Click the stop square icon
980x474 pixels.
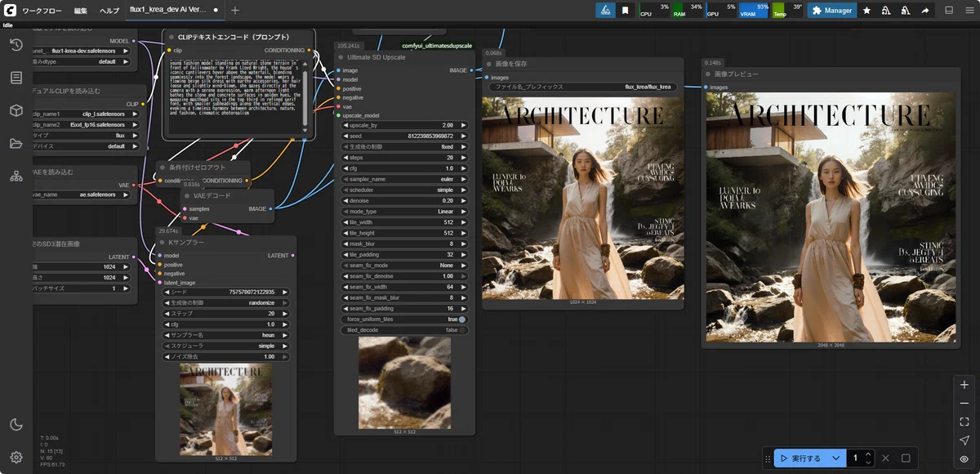(906, 458)
